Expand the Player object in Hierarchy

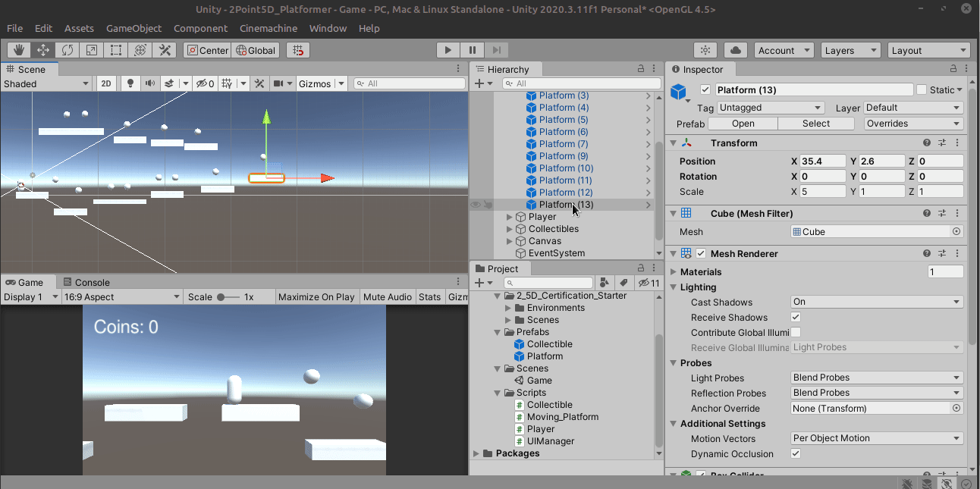pyautogui.click(x=510, y=217)
